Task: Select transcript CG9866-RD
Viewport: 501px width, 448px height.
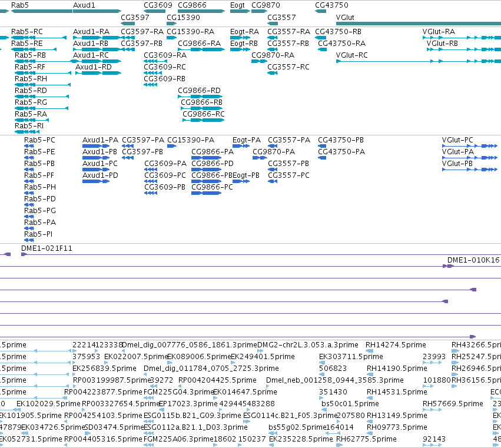Action: [200, 97]
